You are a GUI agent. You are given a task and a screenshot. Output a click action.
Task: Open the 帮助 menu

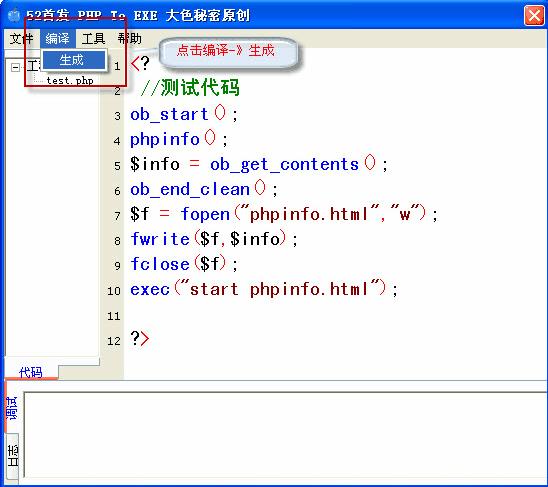tap(130, 38)
